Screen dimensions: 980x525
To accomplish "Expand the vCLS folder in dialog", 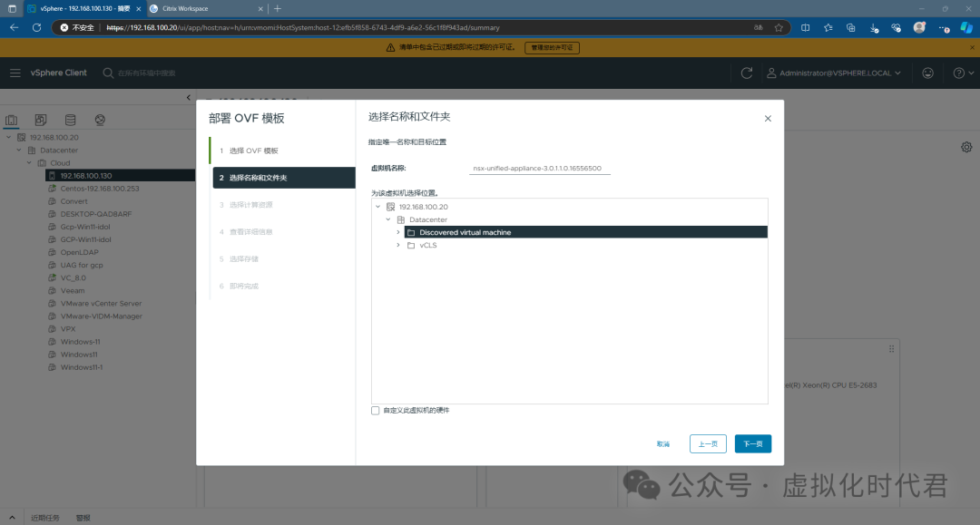I will (x=398, y=246).
